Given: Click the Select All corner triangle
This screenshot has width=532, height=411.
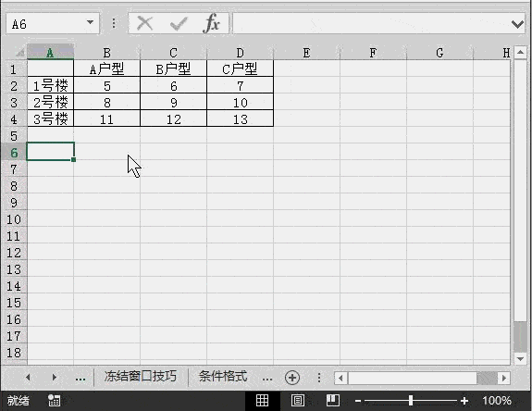Looking at the screenshot, I should [x=19, y=52].
